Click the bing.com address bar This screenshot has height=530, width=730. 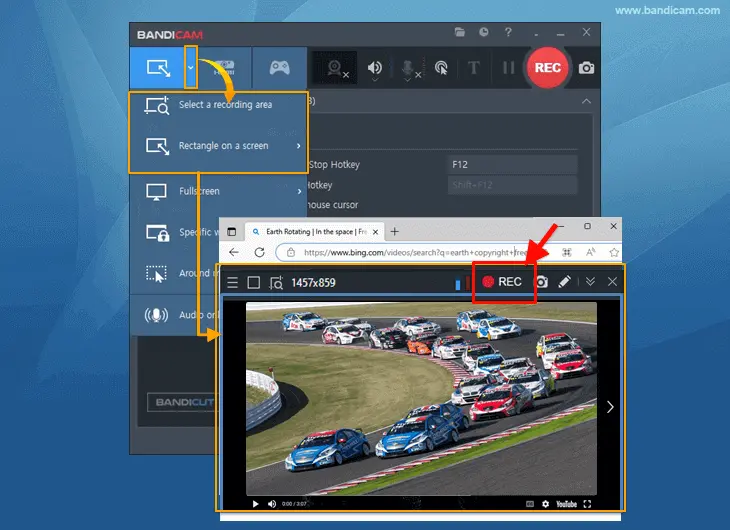click(414, 252)
